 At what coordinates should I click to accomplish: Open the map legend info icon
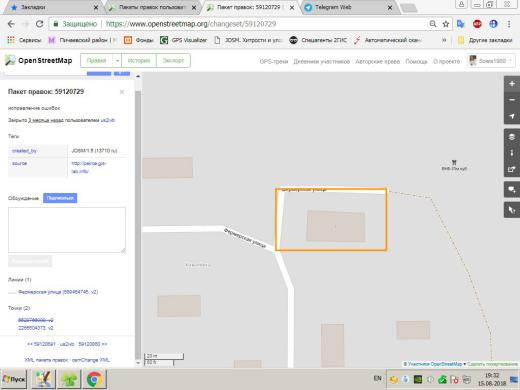point(512,153)
